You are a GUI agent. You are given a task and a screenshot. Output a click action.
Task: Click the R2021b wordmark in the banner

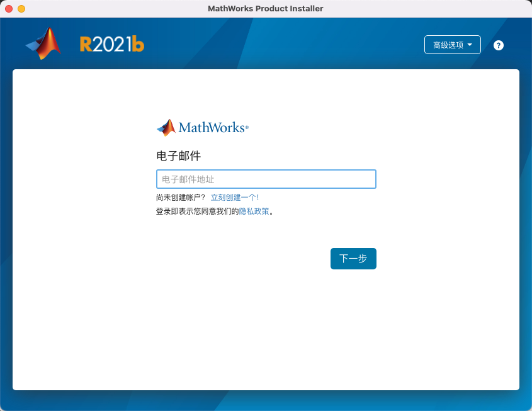point(111,44)
